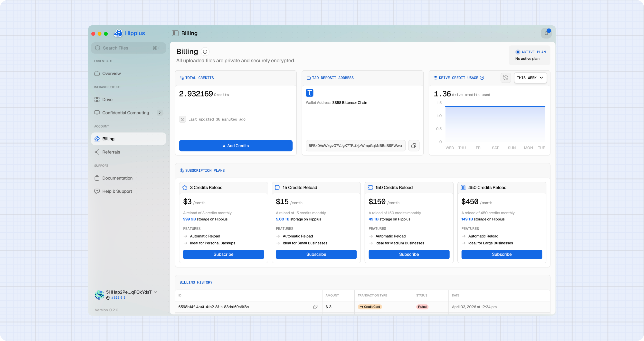
Task: Click the notification bell icon
Action: (x=546, y=33)
